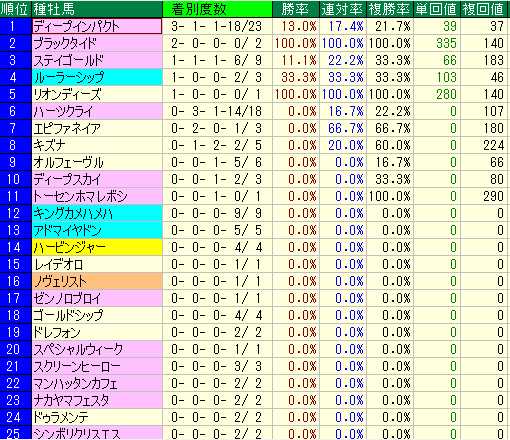The width and height of the screenshot is (510, 440).
Task: Select the エピファネイア sire name
Action: coord(97,128)
